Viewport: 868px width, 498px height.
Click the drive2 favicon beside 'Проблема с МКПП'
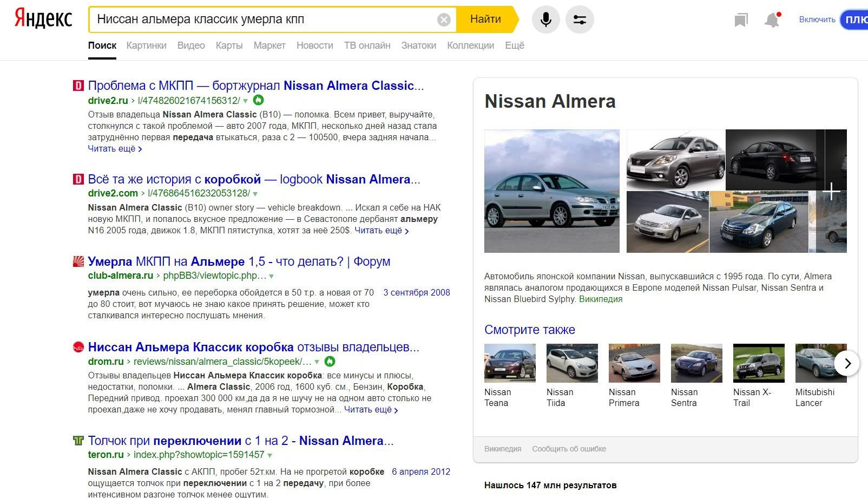[x=78, y=86]
